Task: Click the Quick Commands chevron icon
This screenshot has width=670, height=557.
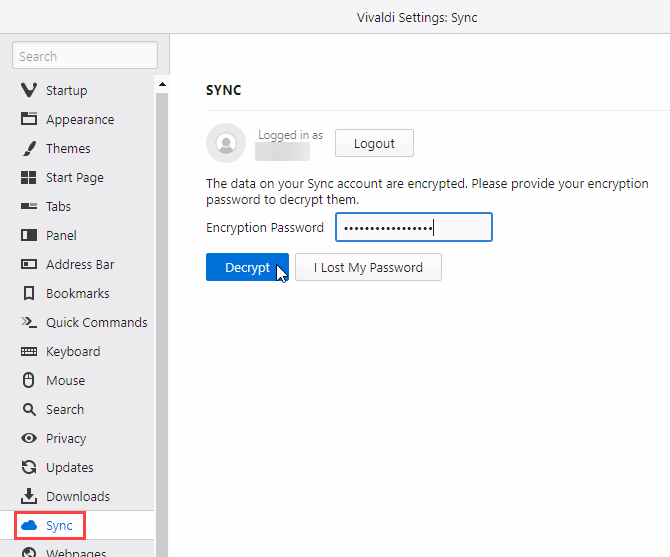Action: [29, 322]
